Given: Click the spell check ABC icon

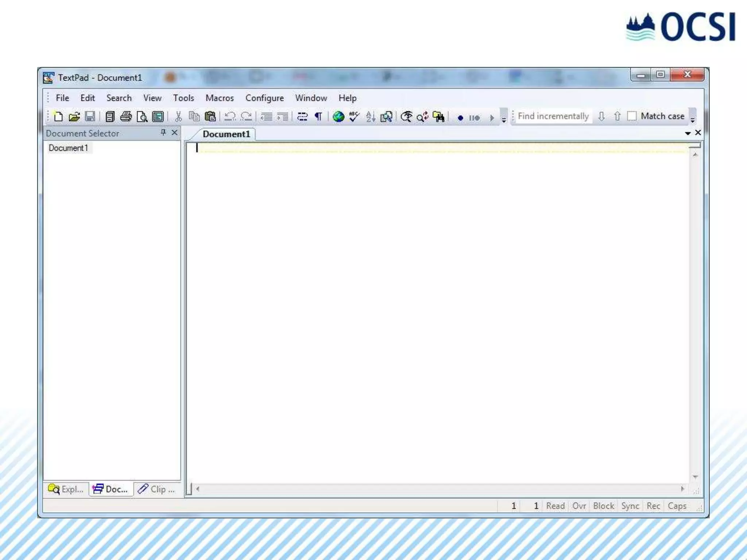Looking at the screenshot, I should click(354, 117).
